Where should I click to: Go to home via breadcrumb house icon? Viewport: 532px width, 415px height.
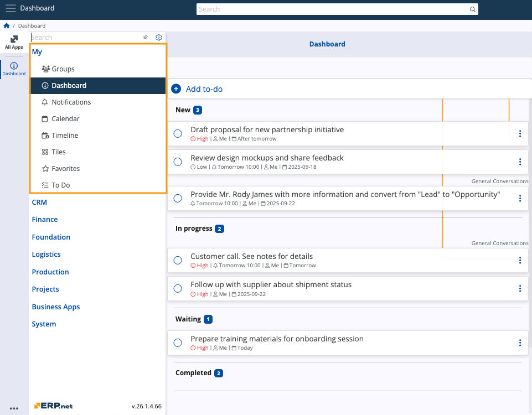(x=7, y=26)
